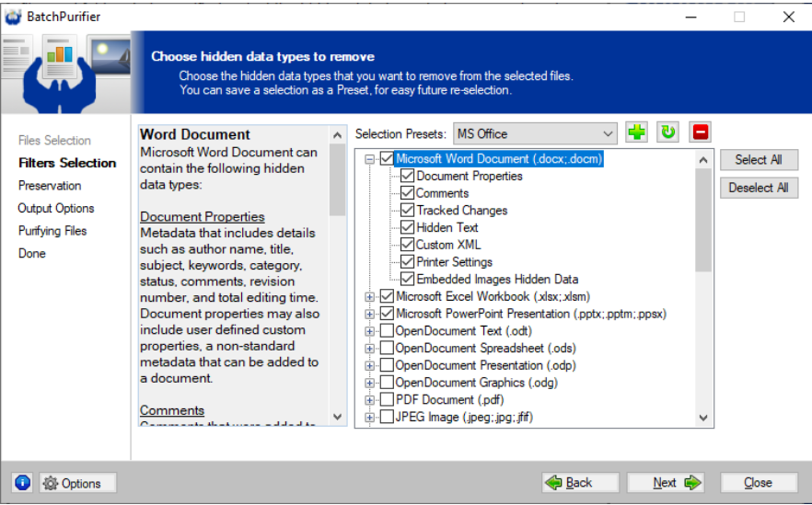Screen dimensions: 812x505
Task: Open Options with the gear button
Action: (78, 483)
